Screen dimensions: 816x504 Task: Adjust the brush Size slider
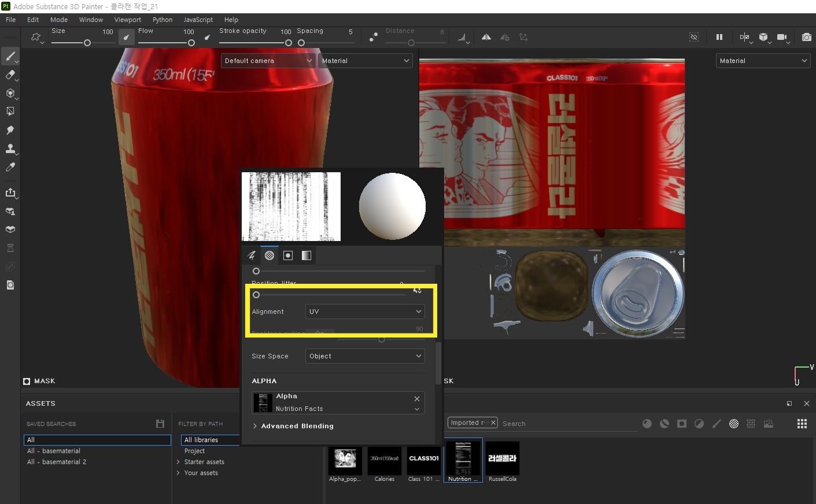point(82,43)
